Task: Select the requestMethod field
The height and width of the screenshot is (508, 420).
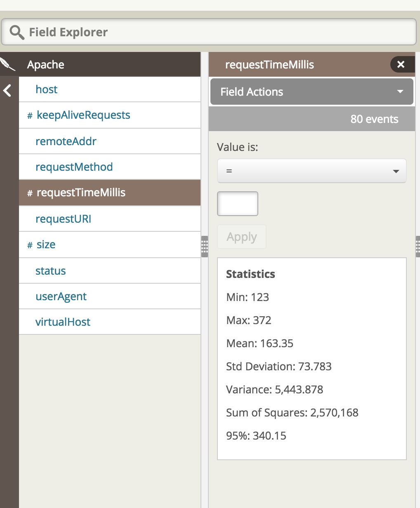Action: point(74,167)
